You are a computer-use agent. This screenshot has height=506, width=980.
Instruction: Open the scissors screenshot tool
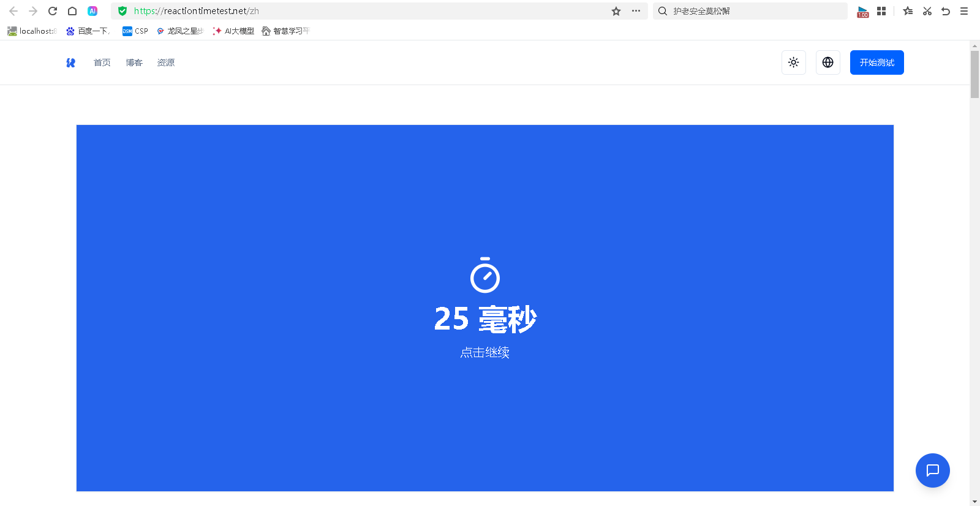[x=927, y=11]
